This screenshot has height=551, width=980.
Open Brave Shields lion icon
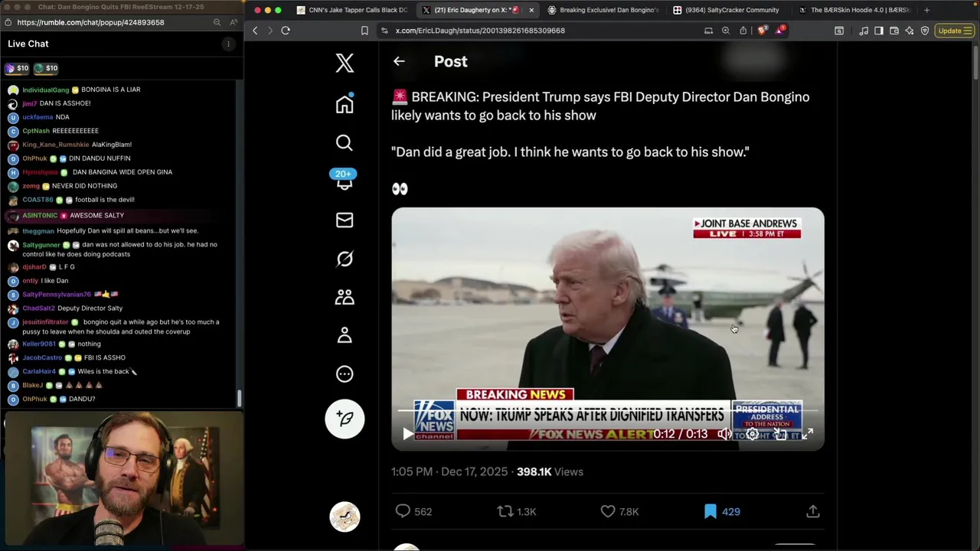click(x=762, y=31)
